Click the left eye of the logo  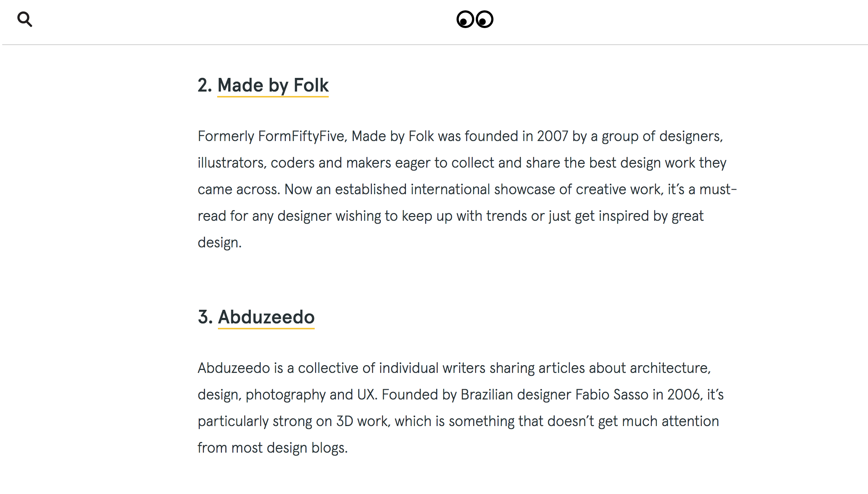click(465, 19)
